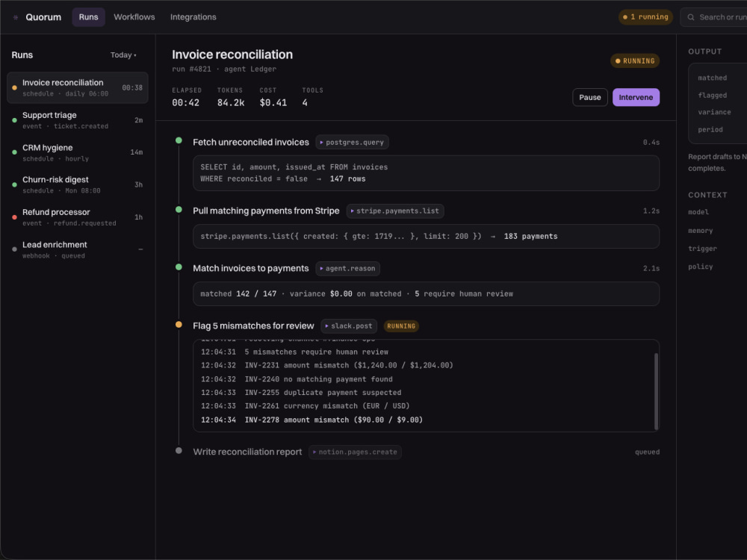Select the Lead enrichment queued run
This screenshot has height=560, width=747.
point(78,249)
